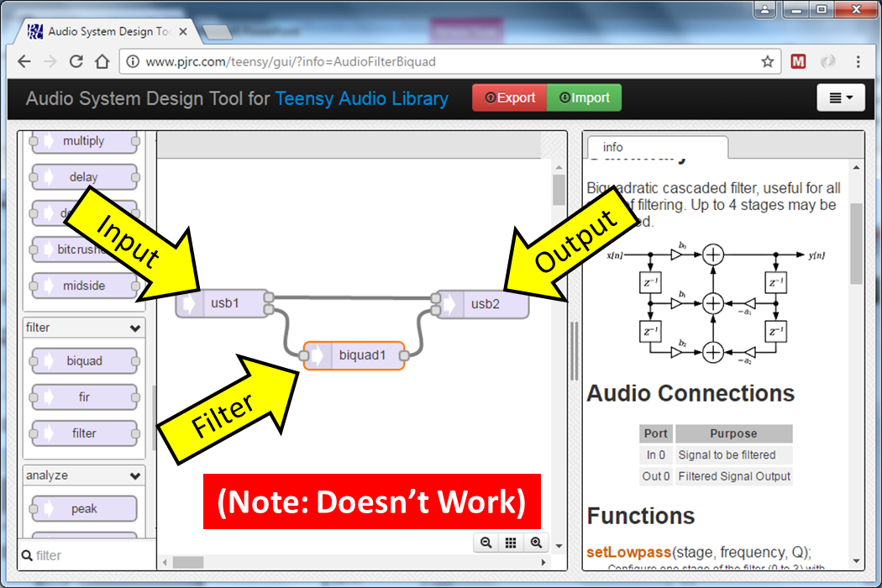Click usb1 lower output port
Viewport: 882px width, 588px height.
click(269, 309)
